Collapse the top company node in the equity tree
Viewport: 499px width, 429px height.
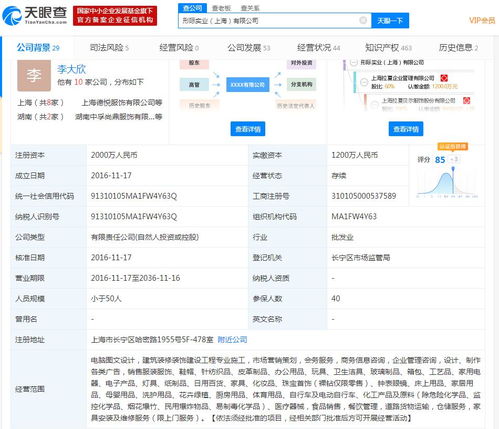[354, 63]
